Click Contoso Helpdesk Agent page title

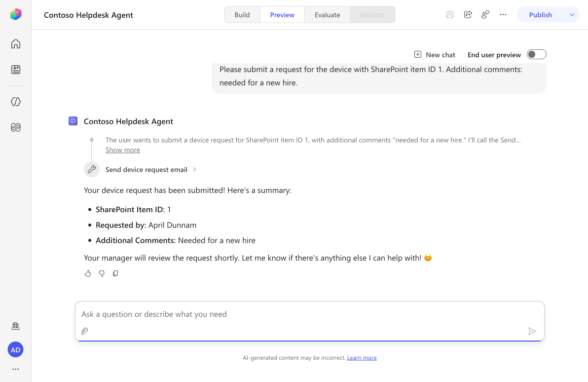(88, 15)
